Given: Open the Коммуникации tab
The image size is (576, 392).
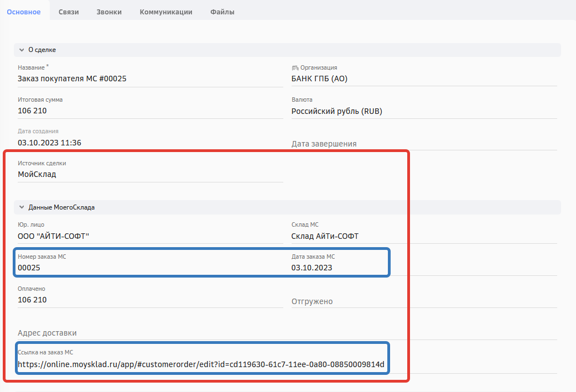Looking at the screenshot, I should click(x=166, y=12).
